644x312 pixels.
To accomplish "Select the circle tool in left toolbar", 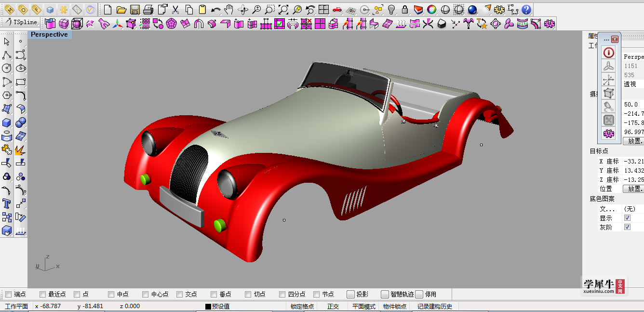I will pos(7,68).
